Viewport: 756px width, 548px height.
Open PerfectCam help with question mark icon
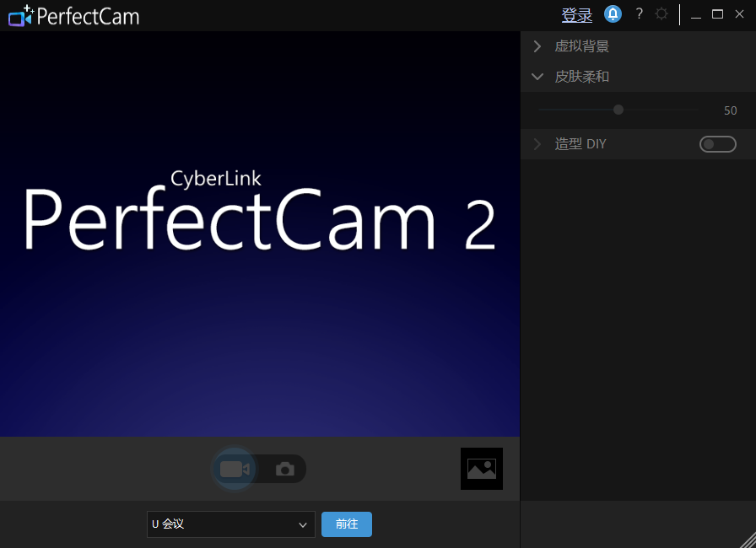coord(639,13)
